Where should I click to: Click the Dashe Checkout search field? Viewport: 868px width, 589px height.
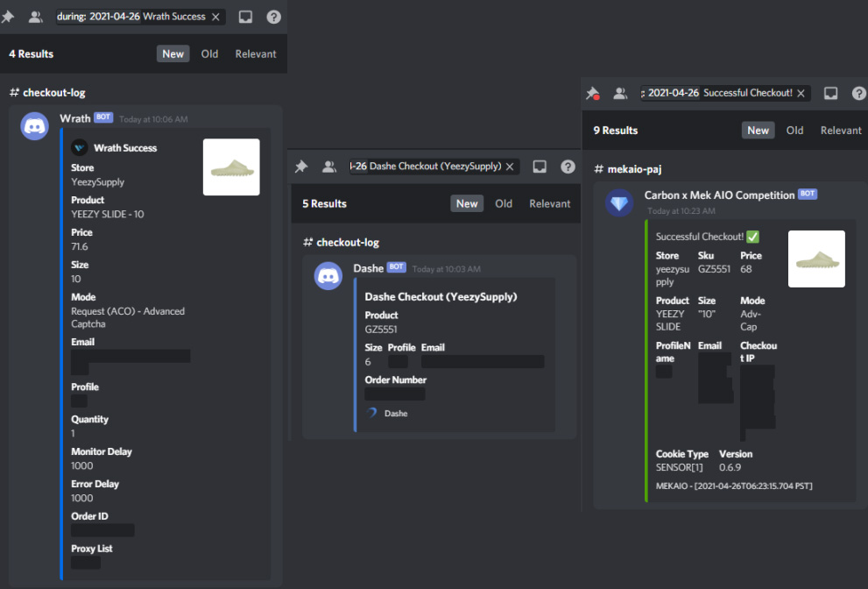[434, 167]
